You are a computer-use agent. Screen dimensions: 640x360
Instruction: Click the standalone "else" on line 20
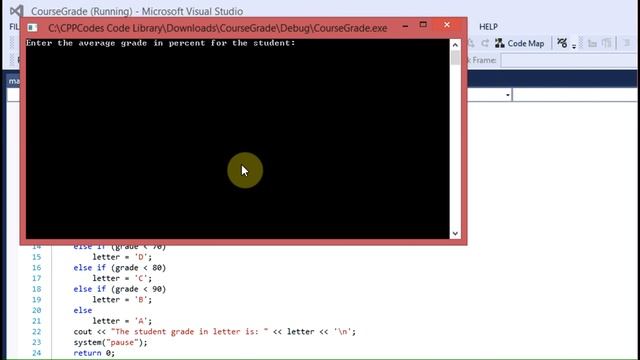click(83, 310)
